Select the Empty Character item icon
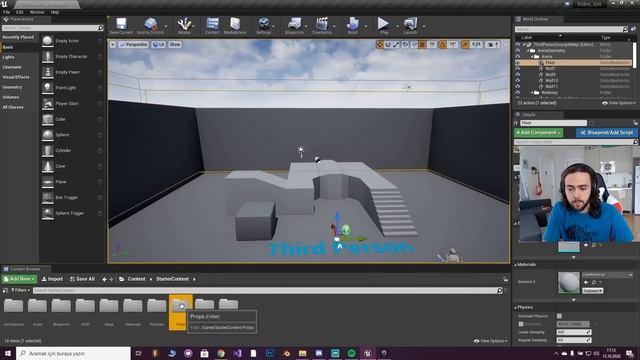Image resolution: width=640 pixels, height=360 pixels. (48, 57)
